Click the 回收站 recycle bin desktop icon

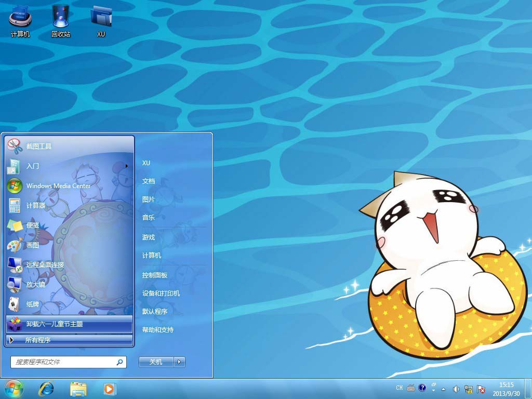point(61,21)
